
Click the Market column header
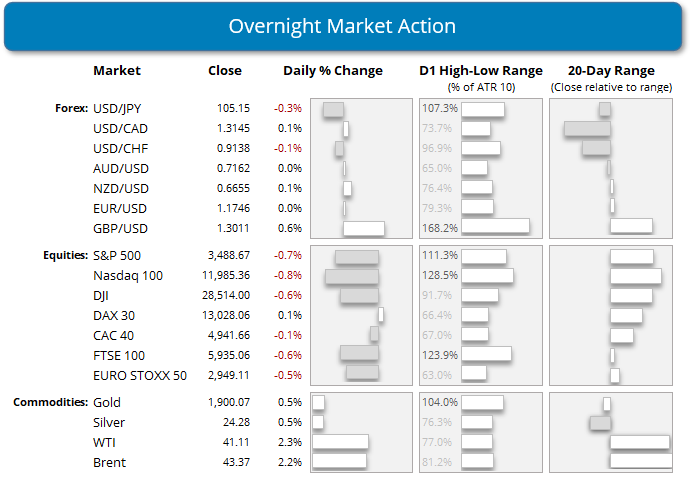click(x=117, y=71)
